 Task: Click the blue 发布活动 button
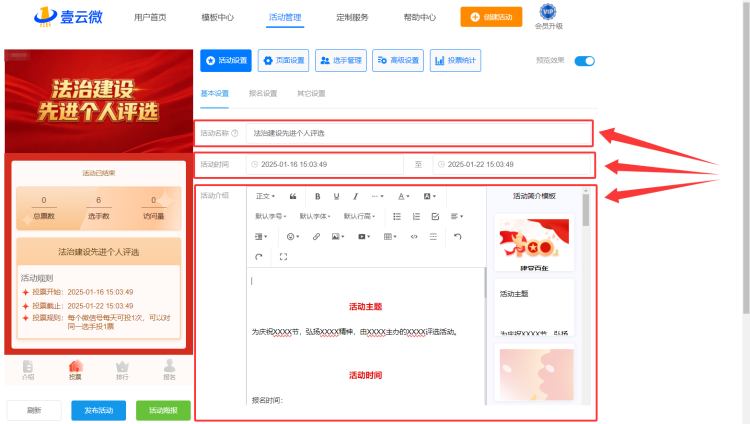tap(99, 410)
